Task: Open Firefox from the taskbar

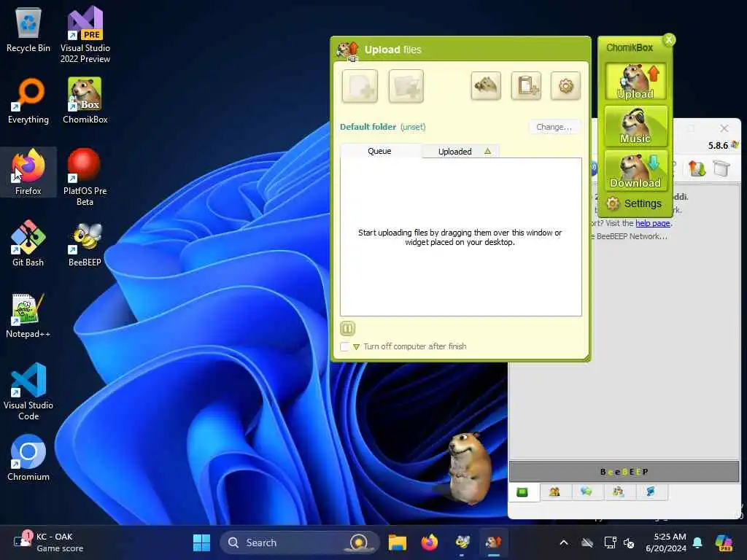Action: (x=430, y=542)
